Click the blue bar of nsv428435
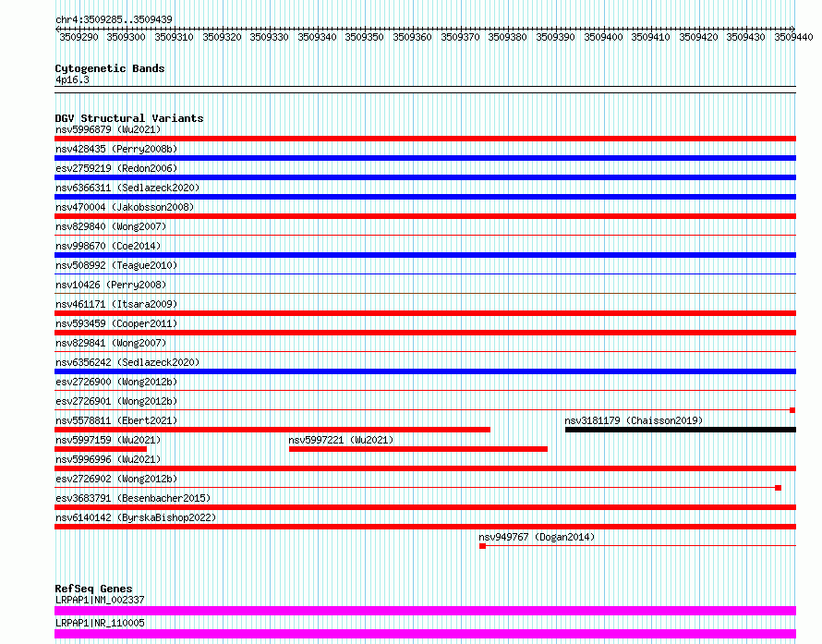Image resolution: width=822 pixels, height=644 pixels. [x=425, y=158]
